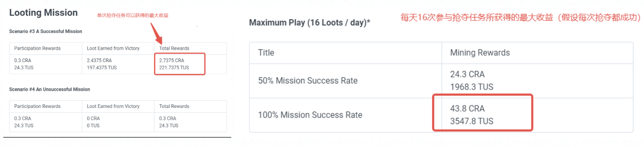Viewport: 644px width, 146px height.
Task: Click the Looting Mission heading
Action: coord(43,13)
